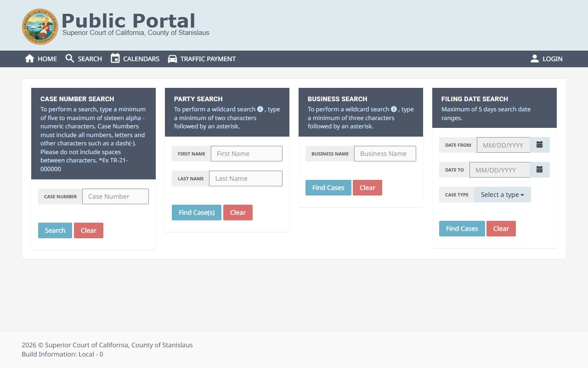Viewport: 588px width, 368px height.
Task: Focus the Date To input field
Action: 500,170
